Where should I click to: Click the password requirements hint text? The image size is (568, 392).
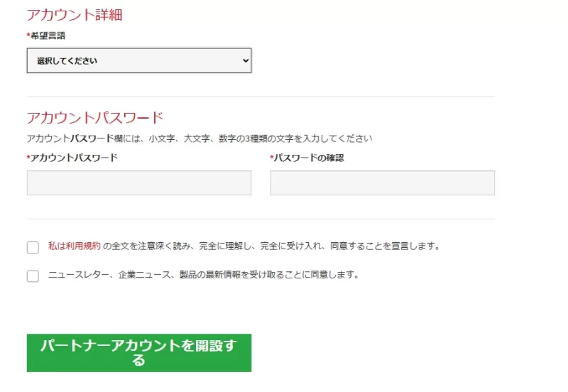[199, 138]
